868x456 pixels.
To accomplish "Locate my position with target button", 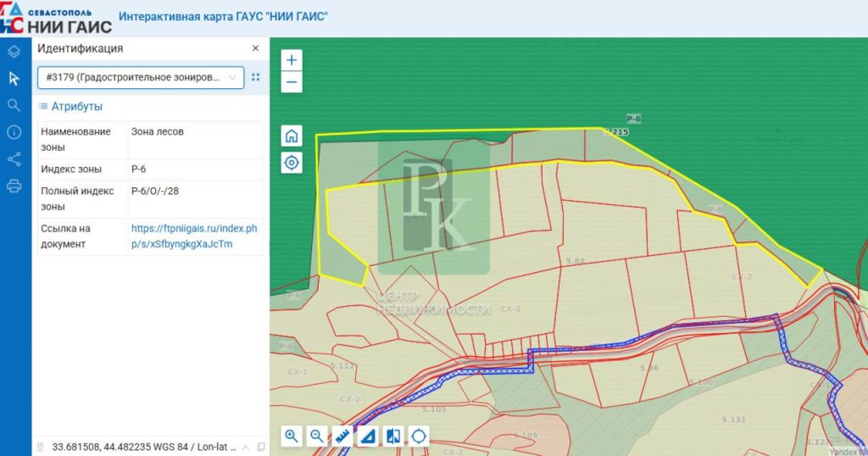I will [292, 163].
